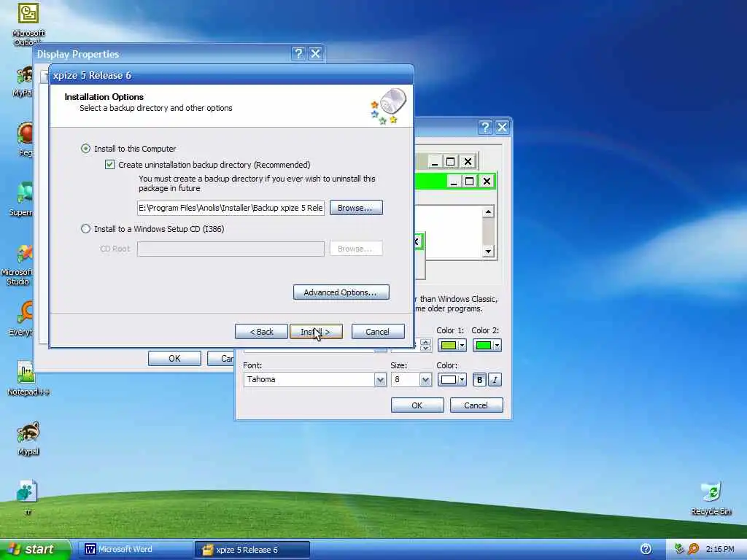Click the green arrow tray icon
The height and width of the screenshot is (560, 747).
680,549
